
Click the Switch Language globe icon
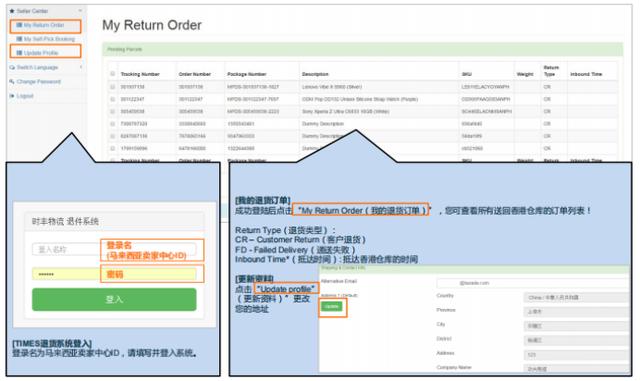[12, 67]
